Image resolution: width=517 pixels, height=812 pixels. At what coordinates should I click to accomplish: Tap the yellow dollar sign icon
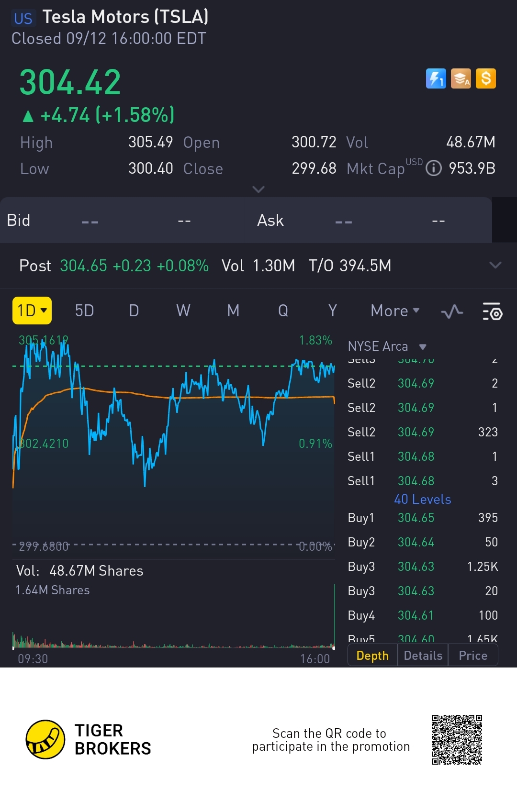click(486, 78)
